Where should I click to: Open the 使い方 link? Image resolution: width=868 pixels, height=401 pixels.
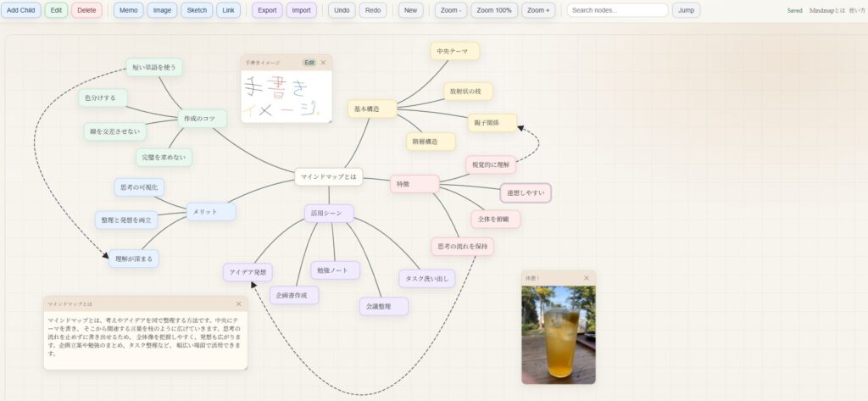(857, 10)
